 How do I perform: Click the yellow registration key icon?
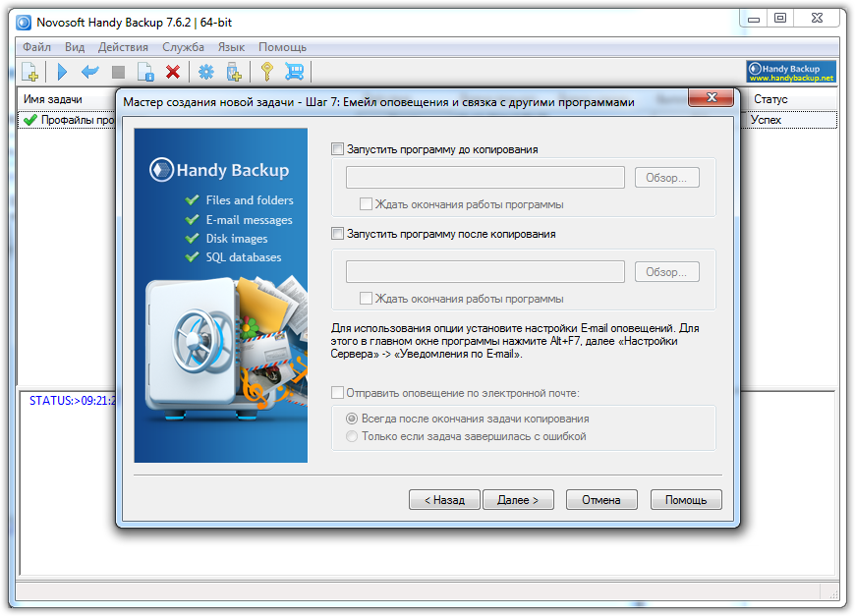266,72
